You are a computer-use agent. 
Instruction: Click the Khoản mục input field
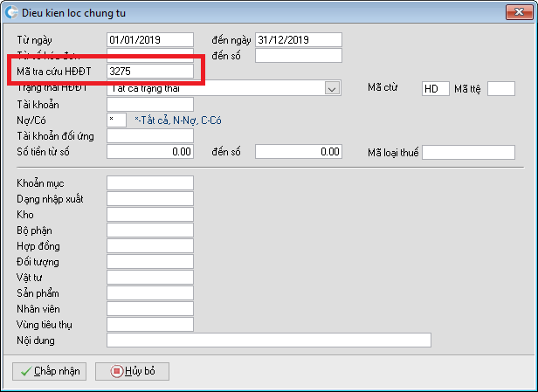pos(149,182)
